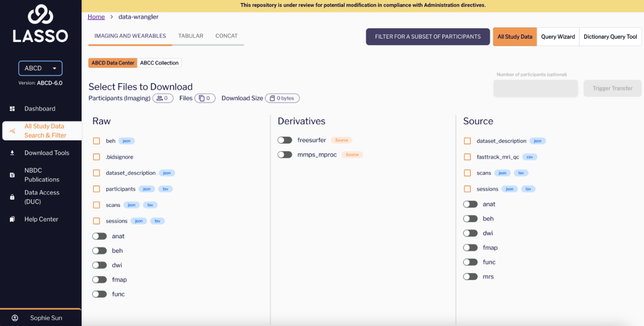Viewport: 644px width, 326px height.
Task: Click the Source tag next to freesurfer
Action: click(x=342, y=140)
